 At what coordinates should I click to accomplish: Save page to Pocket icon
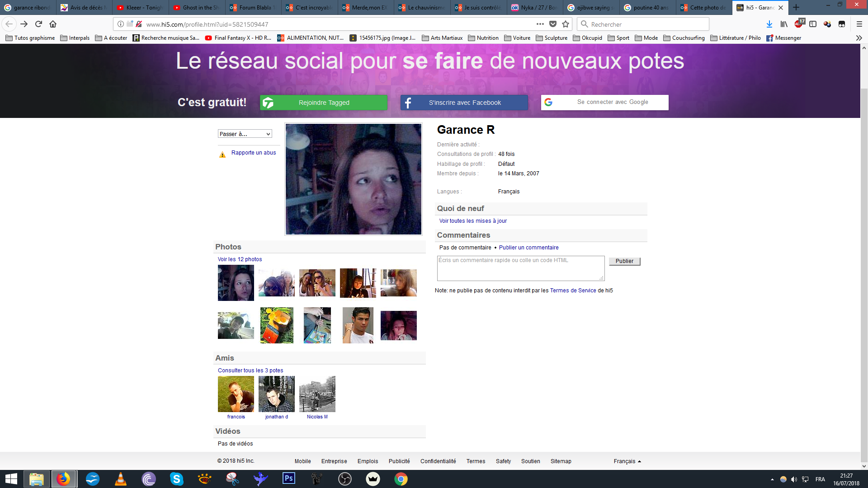[x=552, y=24]
